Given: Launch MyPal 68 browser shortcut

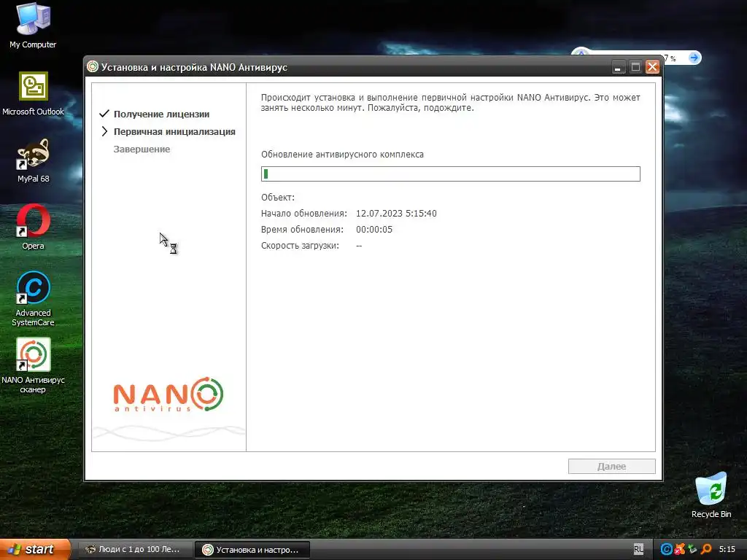Looking at the screenshot, I should click(x=33, y=161).
